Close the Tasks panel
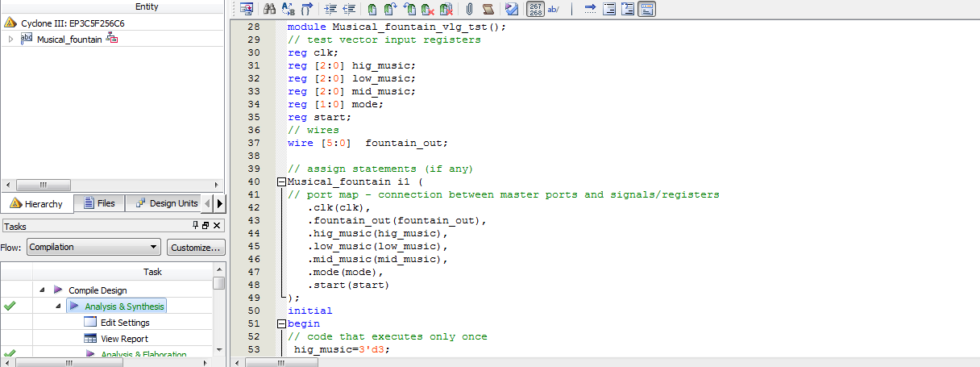The width and height of the screenshot is (980, 367). (x=218, y=225)
